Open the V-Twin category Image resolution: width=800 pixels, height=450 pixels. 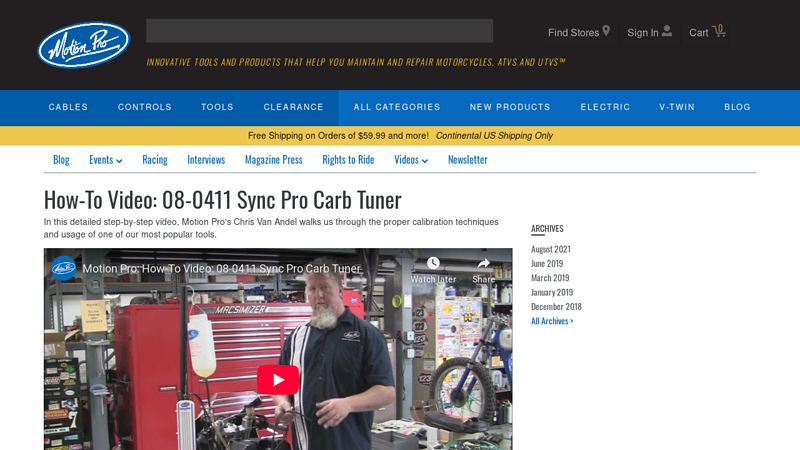(x=677, y=107)
